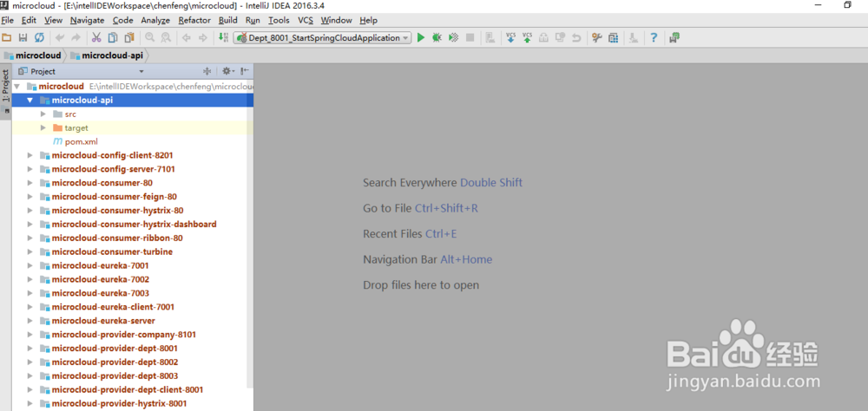Select microcloud-config-server-7101 module
This screenshot has width=868, height=411.
[x=114, y=169]
